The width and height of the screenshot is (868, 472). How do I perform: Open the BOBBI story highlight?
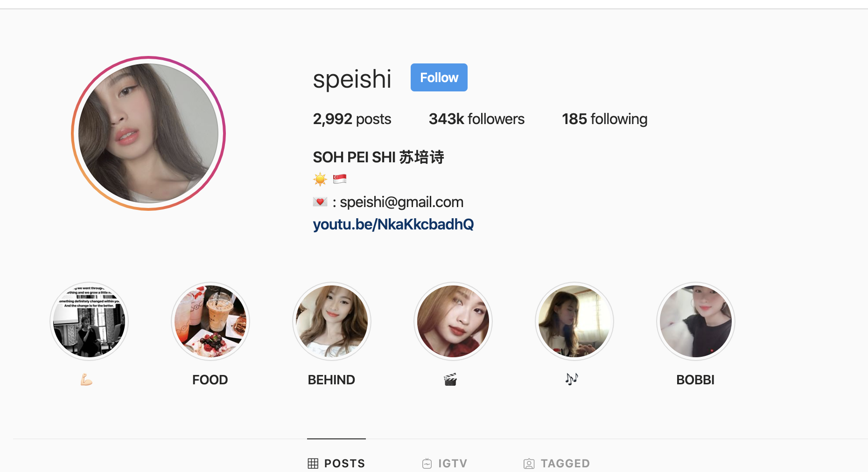695,321
